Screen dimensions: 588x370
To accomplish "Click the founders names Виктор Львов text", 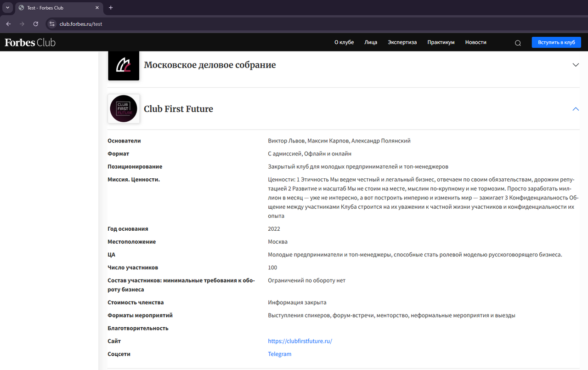I will pyautogui.click(x=339, y=141).
